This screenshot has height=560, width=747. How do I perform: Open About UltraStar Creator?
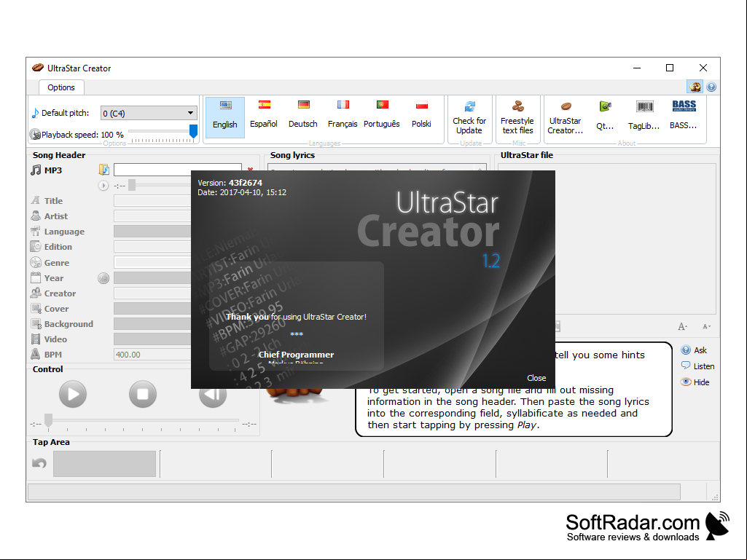click(x=565, y=118)
